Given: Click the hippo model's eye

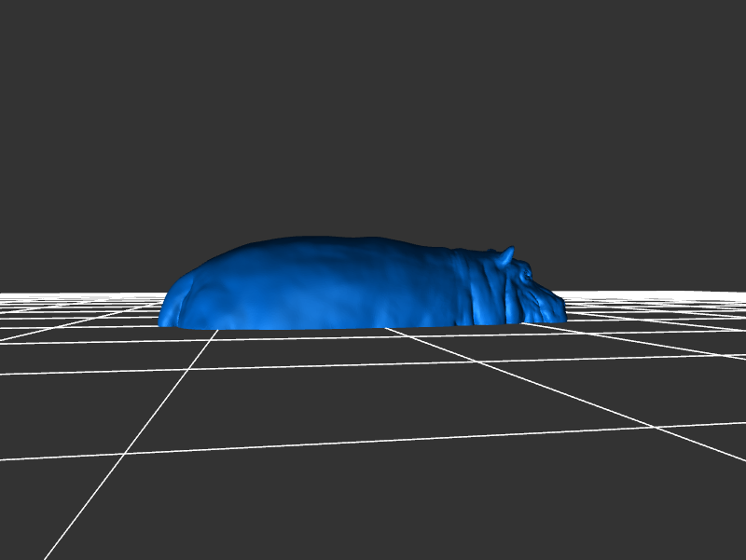Looking at the screenshot, I should pos(528,274).
